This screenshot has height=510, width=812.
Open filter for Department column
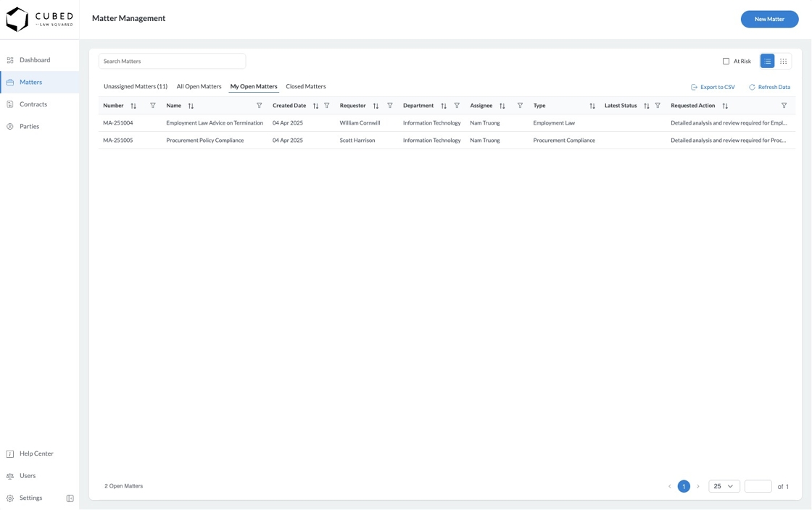(x=457, y=106)
